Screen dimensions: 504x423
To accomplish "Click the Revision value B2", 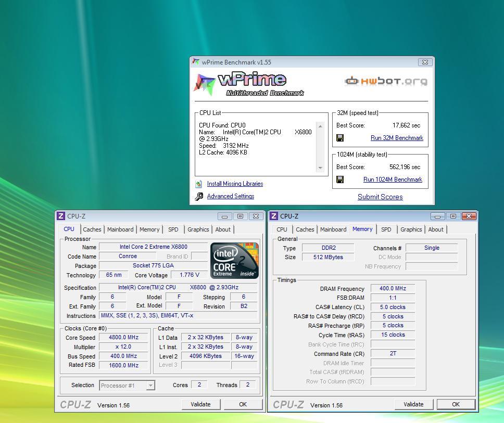I will pos(244,306).
